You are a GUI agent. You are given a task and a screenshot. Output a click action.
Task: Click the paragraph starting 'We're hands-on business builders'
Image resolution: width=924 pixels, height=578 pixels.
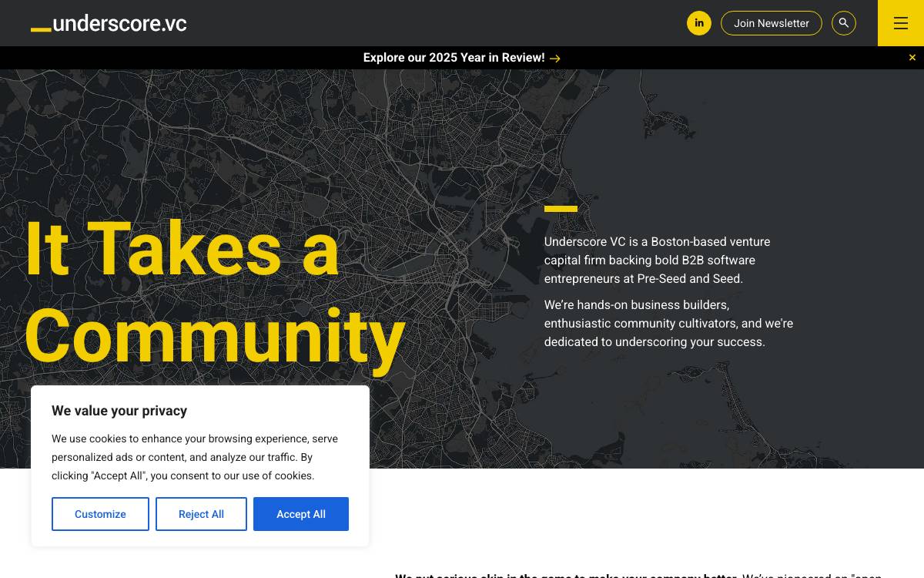coord(668,324)
